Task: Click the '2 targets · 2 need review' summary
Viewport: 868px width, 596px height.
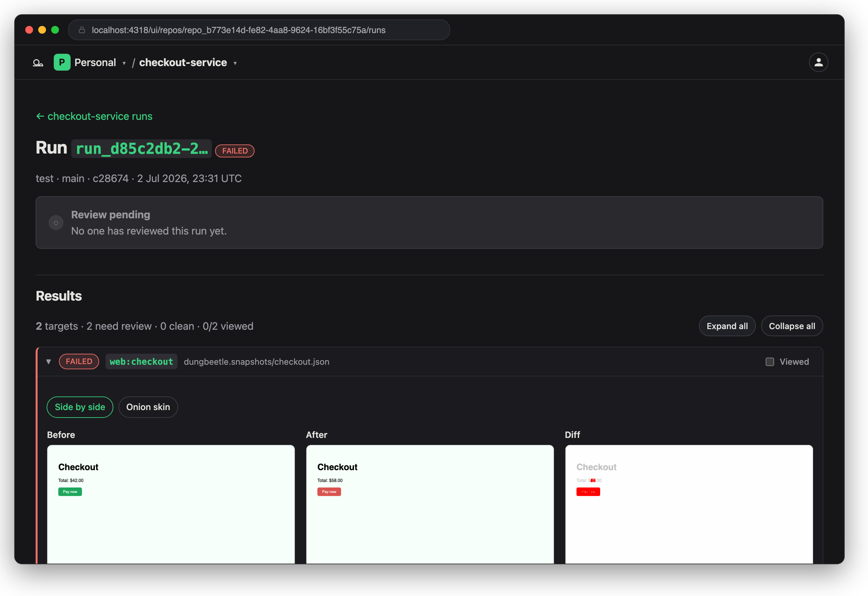Action: (x=144, y=327)
